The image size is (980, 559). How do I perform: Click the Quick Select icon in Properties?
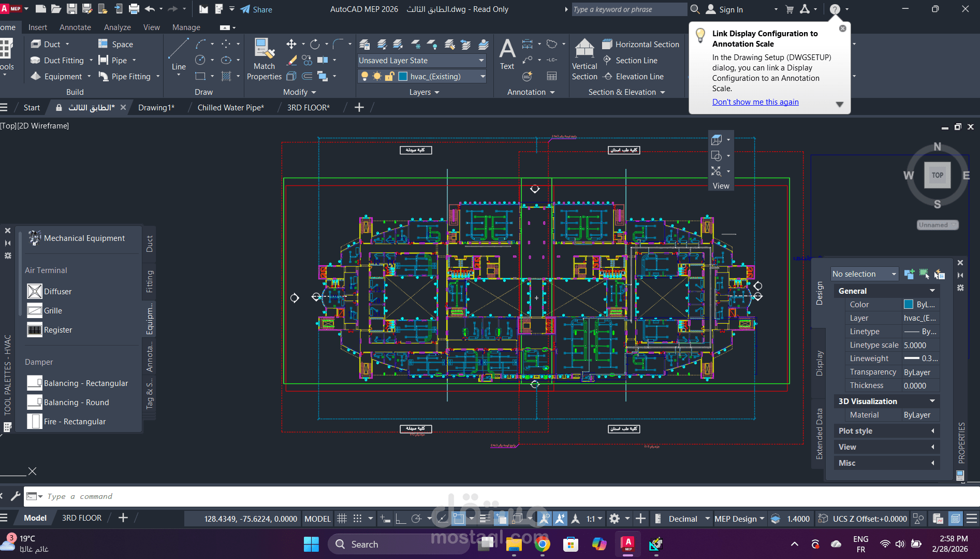(x=940, y=274)
